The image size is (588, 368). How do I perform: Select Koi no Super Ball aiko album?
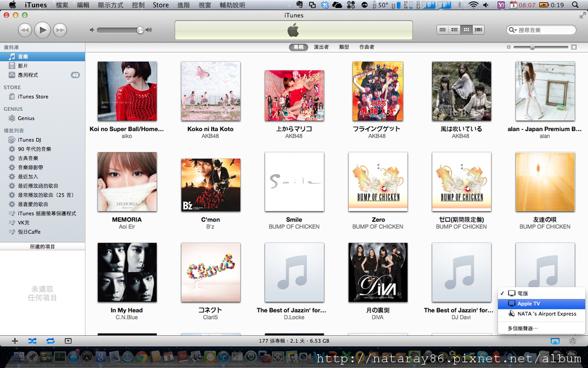tap(127, 91)
